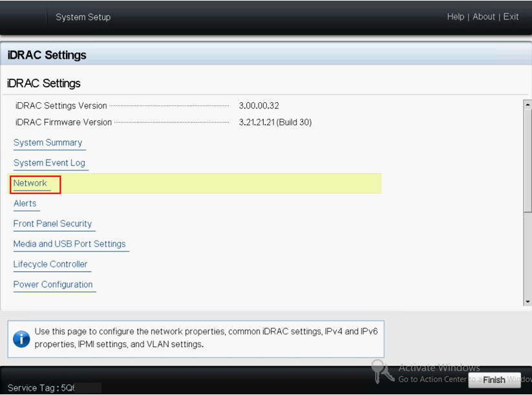Open the Help page

pyautogui.click(x=455, y=17)
